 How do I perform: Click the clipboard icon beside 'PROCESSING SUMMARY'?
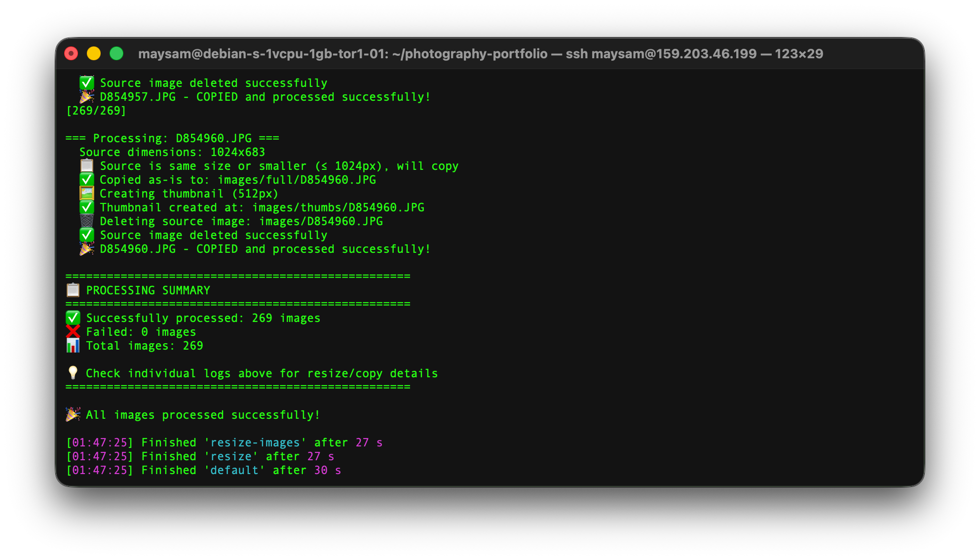point(73,290)
